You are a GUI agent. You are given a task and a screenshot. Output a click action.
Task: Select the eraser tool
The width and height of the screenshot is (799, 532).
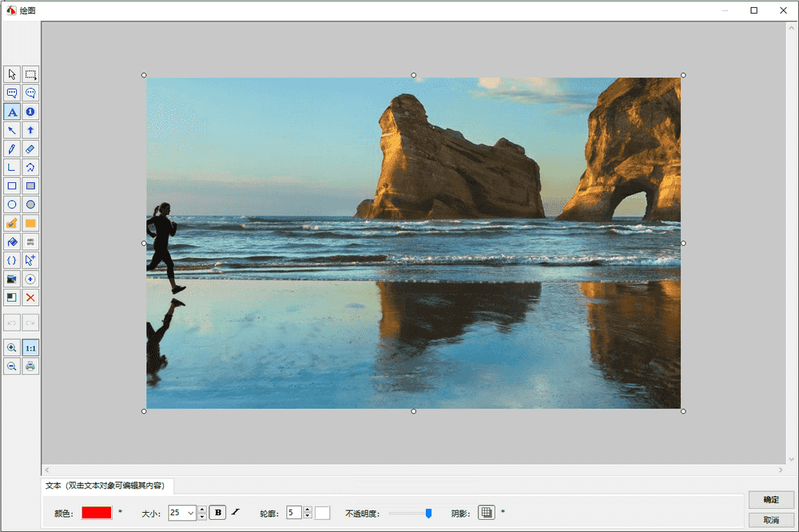pyautogui.click(x=30, y=149)
